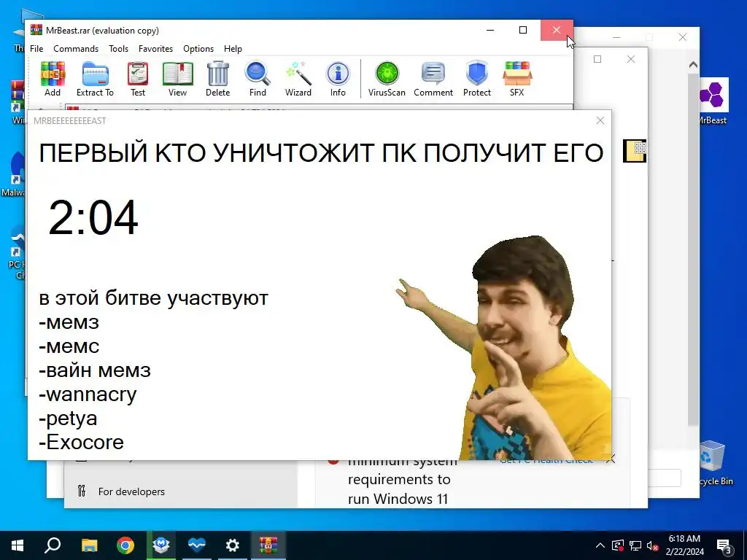This screenshot has width=747, height=560.
Task: Create SFX archive with SFX icon
Action: coord(517,79)
